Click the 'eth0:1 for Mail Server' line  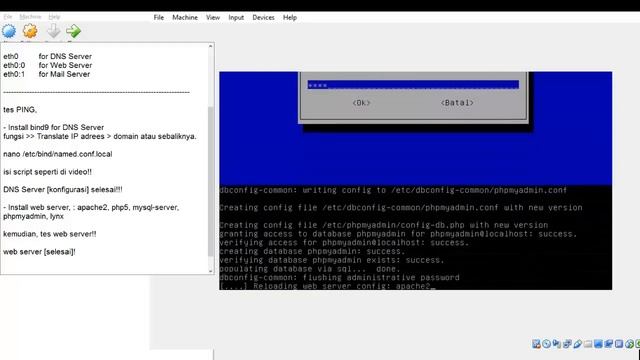pyautogui.click(x=47, y=74)
